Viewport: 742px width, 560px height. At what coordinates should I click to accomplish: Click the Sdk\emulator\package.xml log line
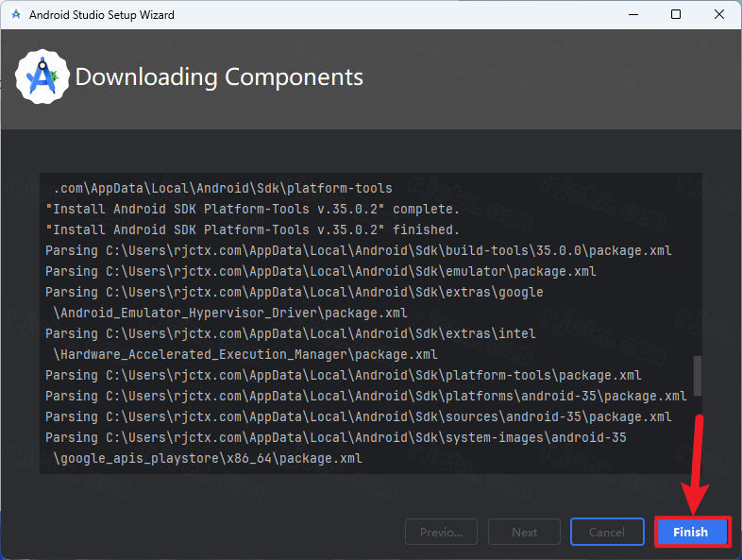click(320, 271)
